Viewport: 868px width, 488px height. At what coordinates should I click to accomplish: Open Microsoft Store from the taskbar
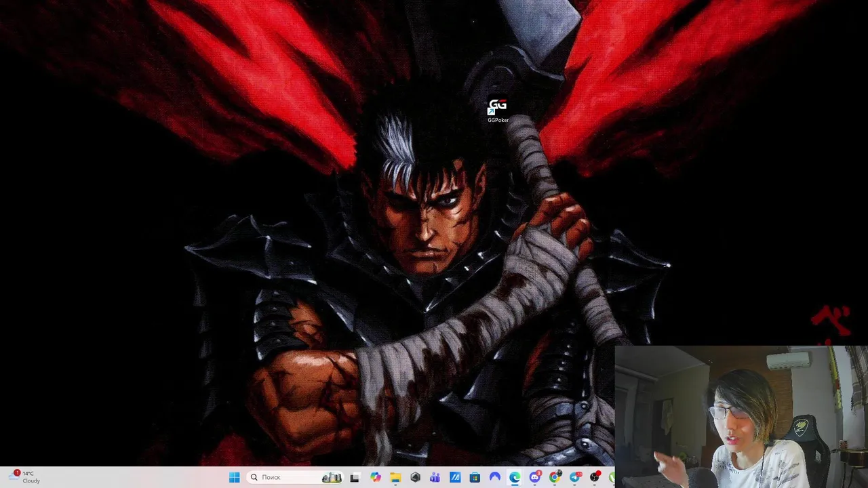pos(475,477)
